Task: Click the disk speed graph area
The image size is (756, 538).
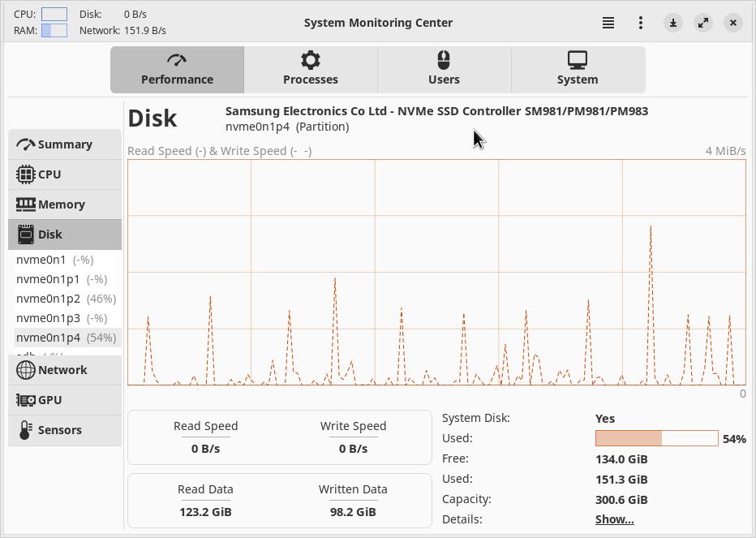Action: pos(436,272)
